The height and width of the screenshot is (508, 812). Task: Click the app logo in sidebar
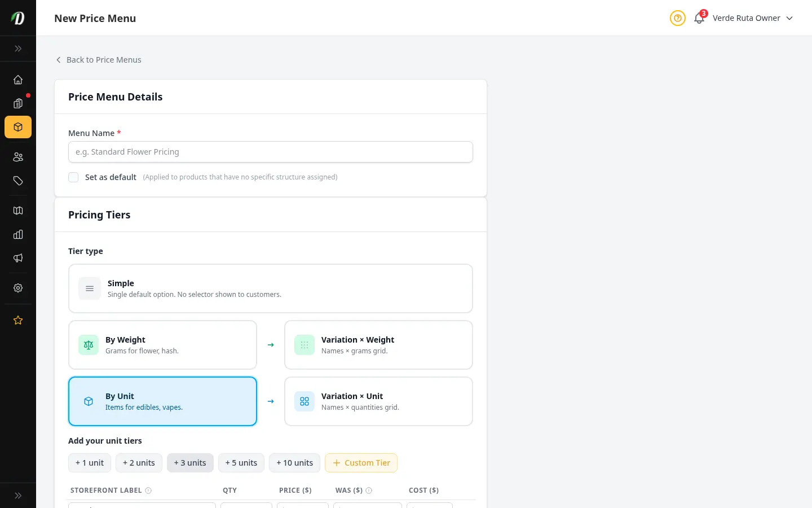18,18
